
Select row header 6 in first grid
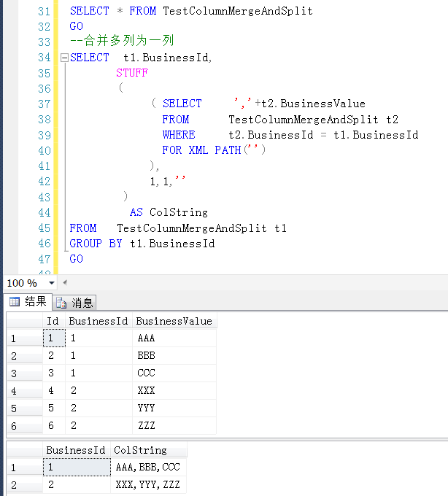tap(25, 426)
